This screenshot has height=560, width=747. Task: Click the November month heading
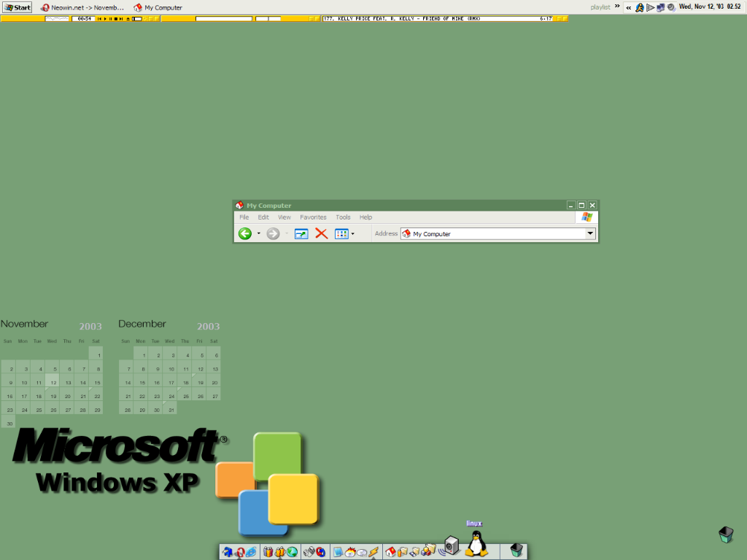[24, 324]
